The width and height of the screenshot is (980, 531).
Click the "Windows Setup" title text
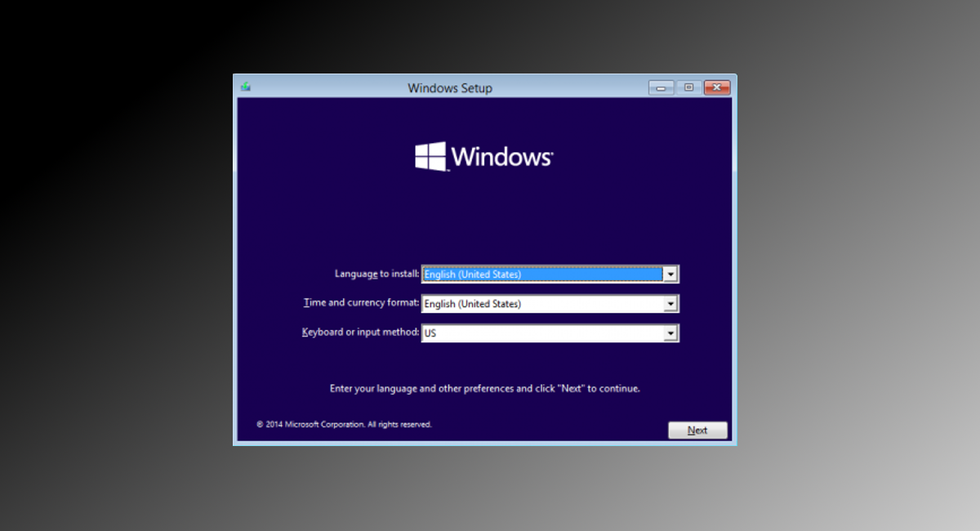(450, 87)
